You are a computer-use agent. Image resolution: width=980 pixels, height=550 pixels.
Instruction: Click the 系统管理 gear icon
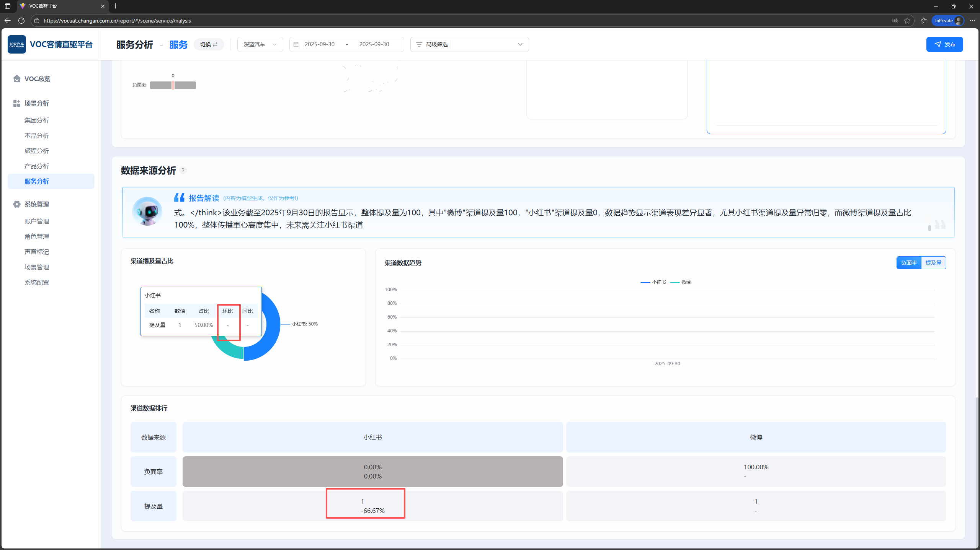(16, 204)
